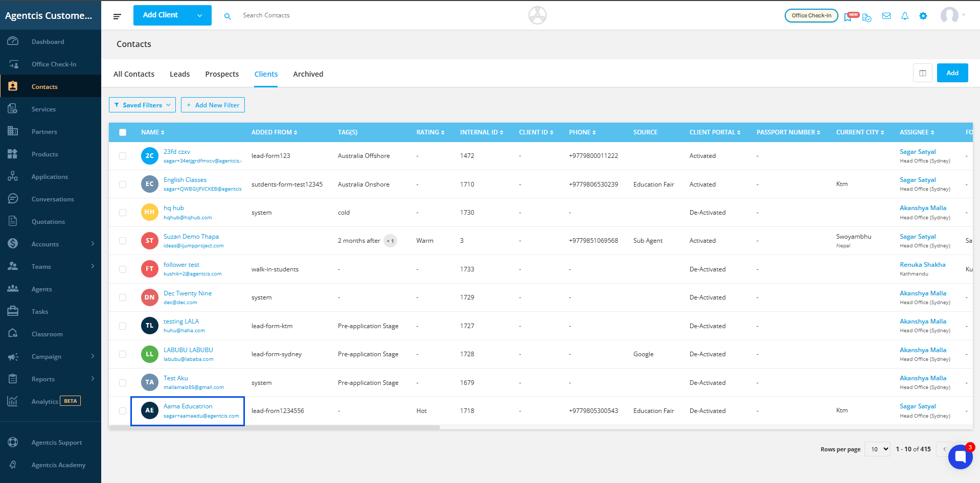
Task: Click the blue Add button
Action: pos(952,73)
